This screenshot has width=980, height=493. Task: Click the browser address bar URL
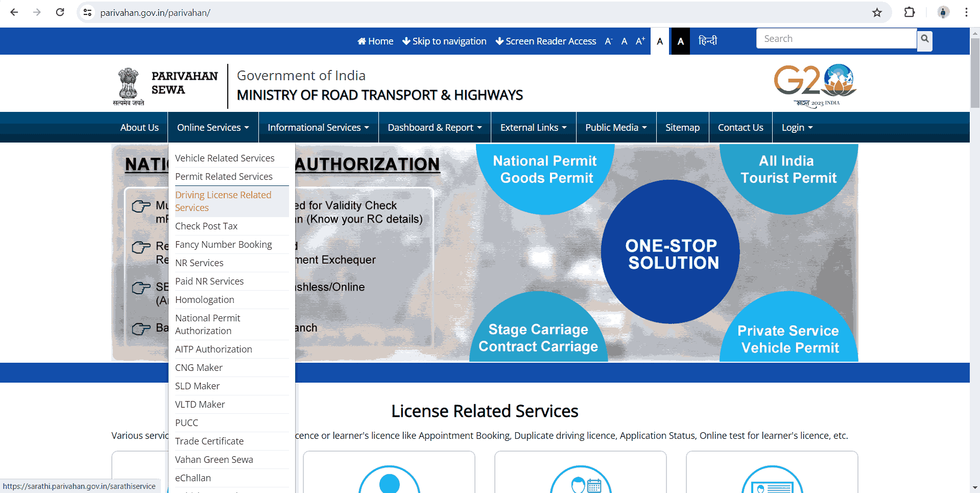click(x=155, y=13)
